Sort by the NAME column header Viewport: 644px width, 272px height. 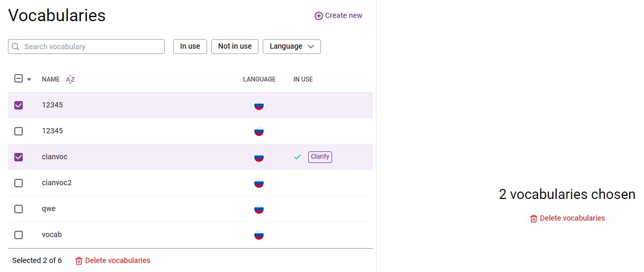[51, 79]
